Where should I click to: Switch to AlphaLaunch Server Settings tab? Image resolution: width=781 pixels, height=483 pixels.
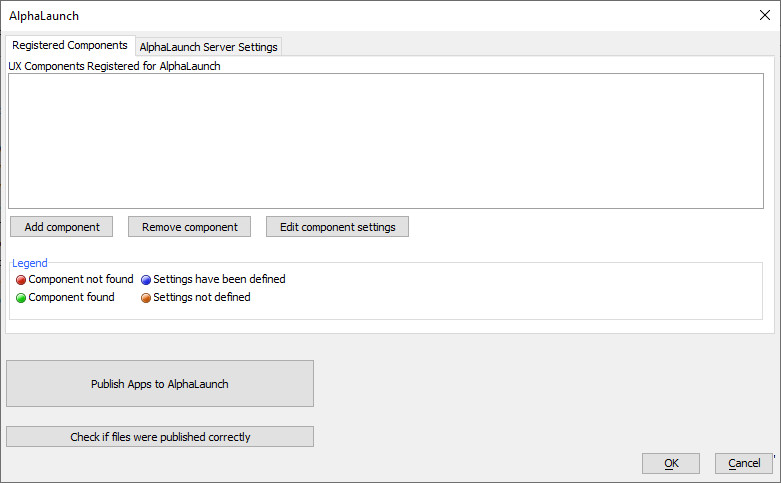208,47
